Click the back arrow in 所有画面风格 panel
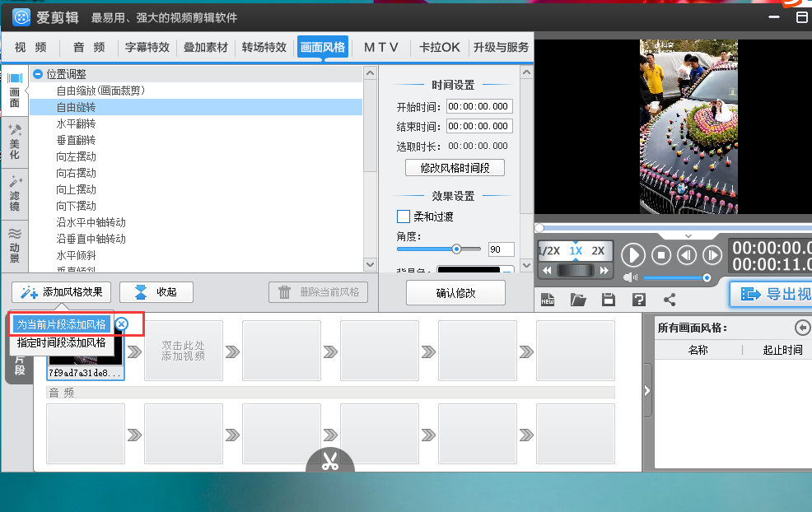 coord(802,327)
